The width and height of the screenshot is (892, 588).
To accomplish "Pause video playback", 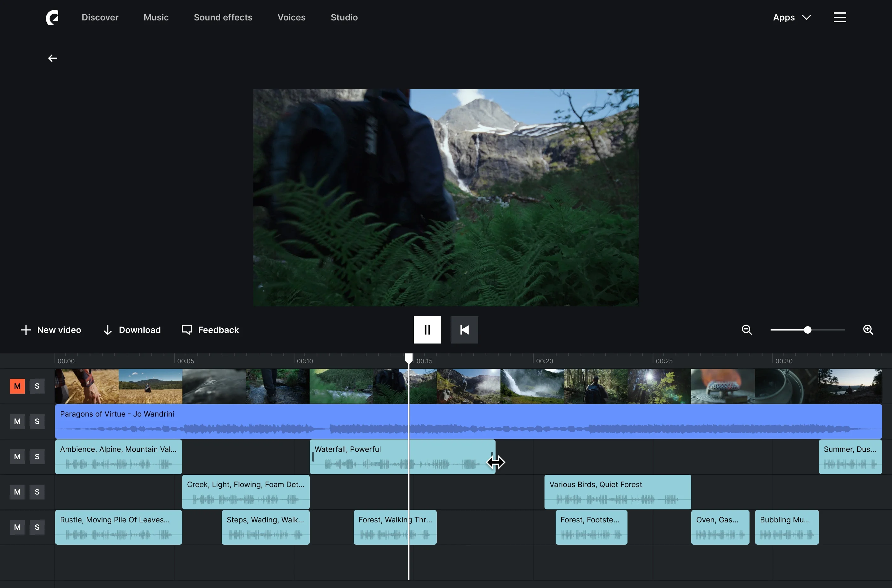I will (x=427, y=330).
